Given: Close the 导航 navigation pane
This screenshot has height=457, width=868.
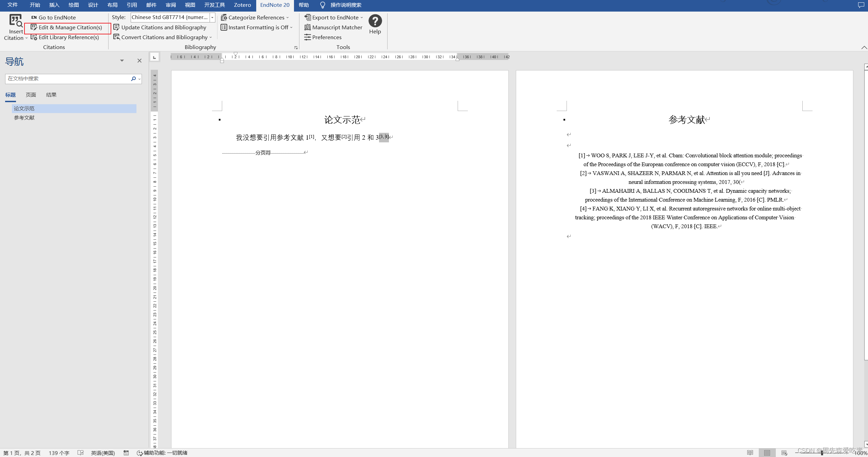Looking at the screenshot, I should (x=139, y=61).
